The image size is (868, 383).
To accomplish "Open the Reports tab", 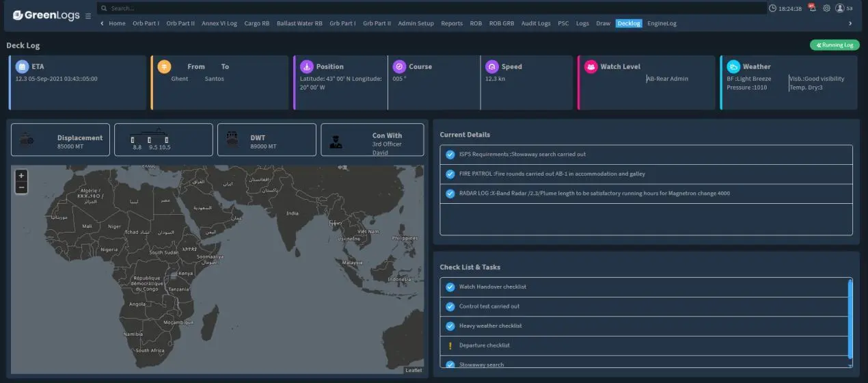I will (452, 23).
